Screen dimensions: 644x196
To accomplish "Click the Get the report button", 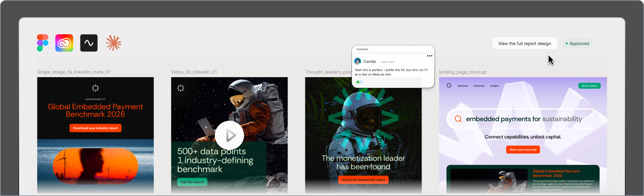I will tap(192, 182).
